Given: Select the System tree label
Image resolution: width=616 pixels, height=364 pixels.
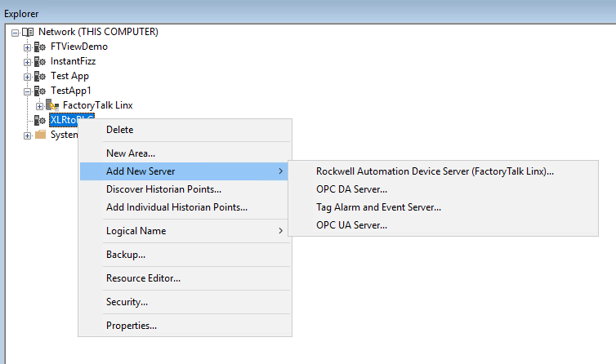Looking at the screenshot, I should tap(64, 135).
